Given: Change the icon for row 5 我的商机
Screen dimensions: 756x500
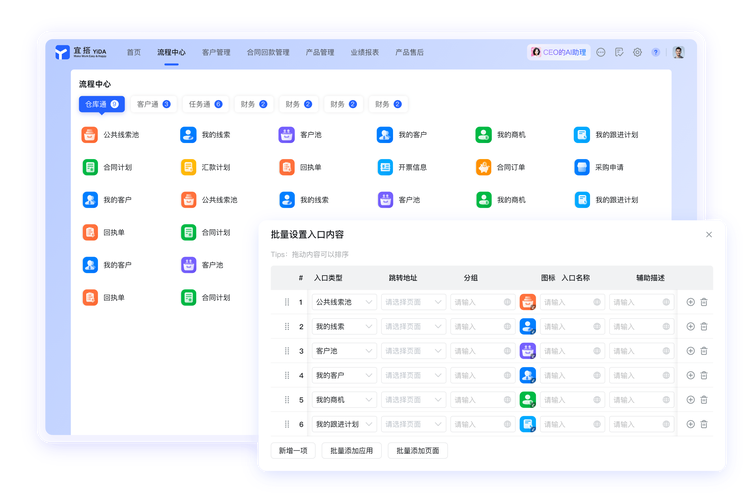Looking at the screenshot, I should [527, 399].
